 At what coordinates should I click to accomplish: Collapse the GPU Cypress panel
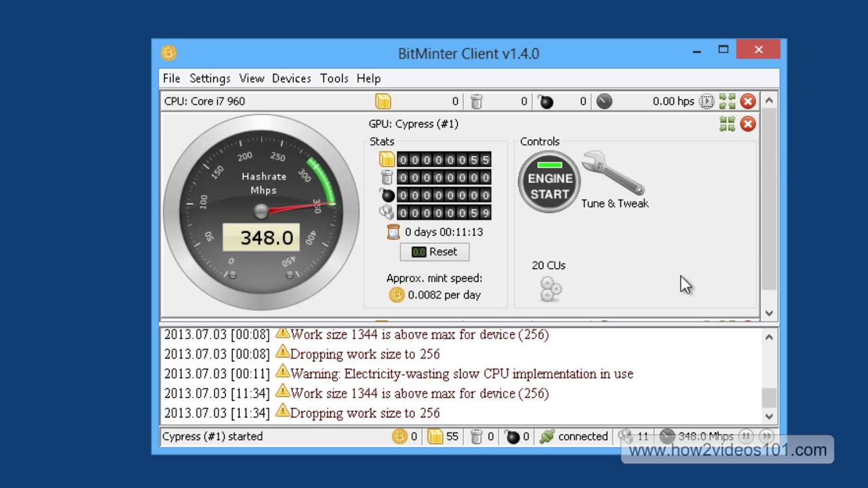(728, 124)
